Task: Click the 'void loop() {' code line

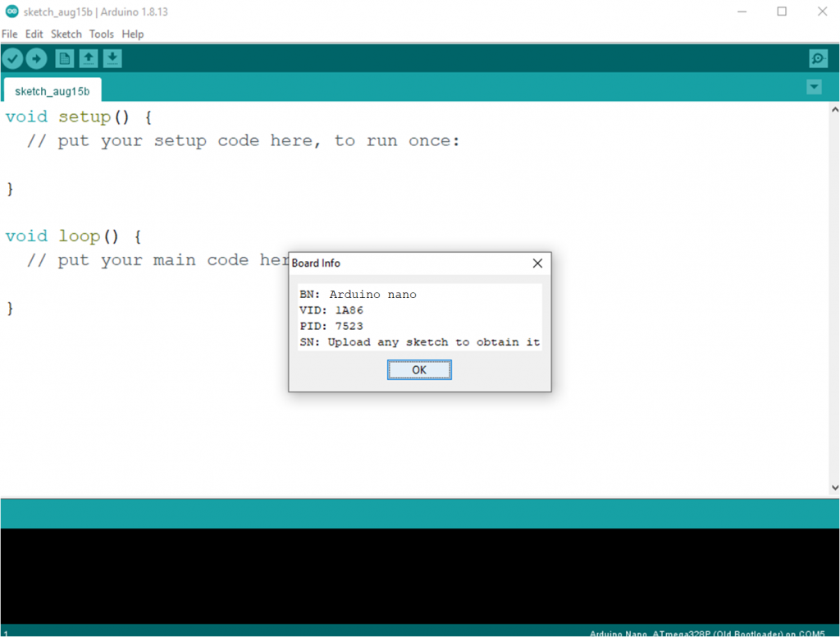Action: pos(73,236)
